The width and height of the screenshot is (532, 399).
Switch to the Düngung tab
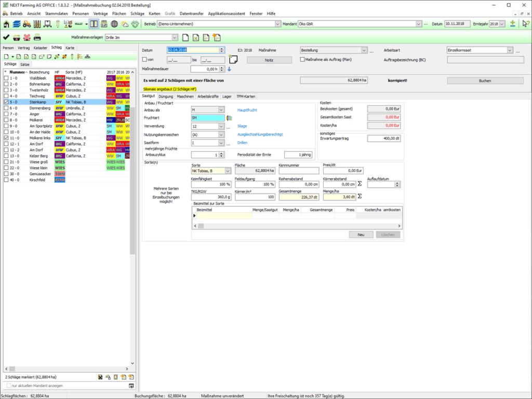tap(166, 96)
